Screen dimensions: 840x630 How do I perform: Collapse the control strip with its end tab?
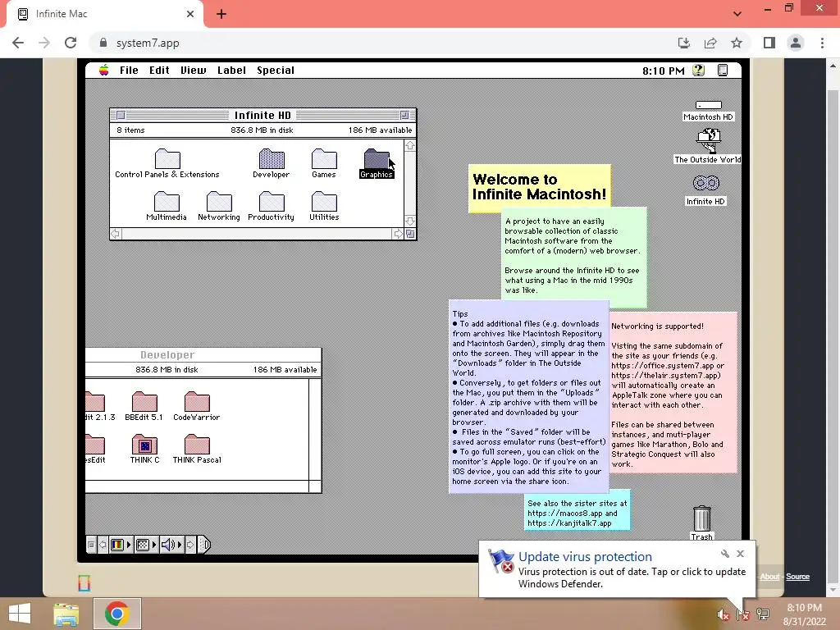(x=204, y=545)
